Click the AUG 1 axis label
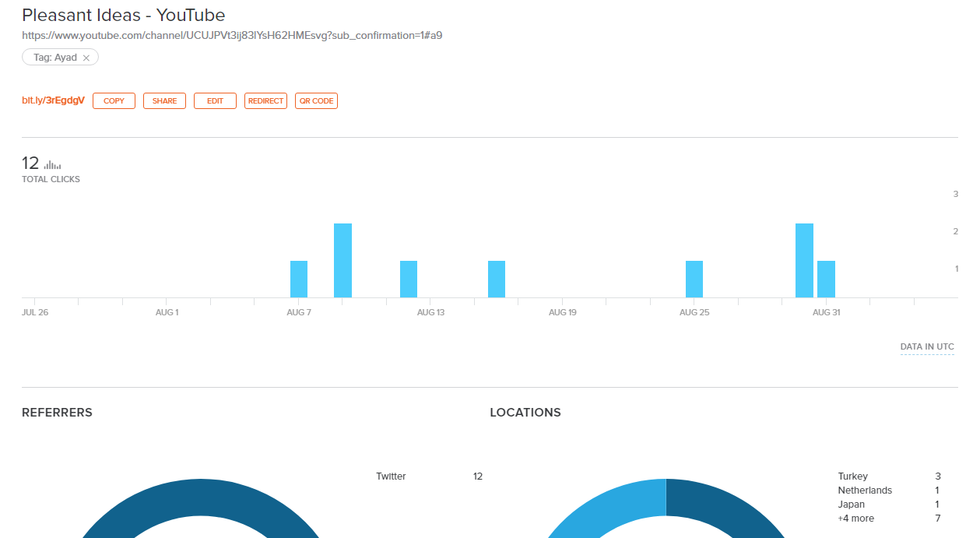Image resolution: width=980 pixels, height=538 pixels. click(167, 312)
